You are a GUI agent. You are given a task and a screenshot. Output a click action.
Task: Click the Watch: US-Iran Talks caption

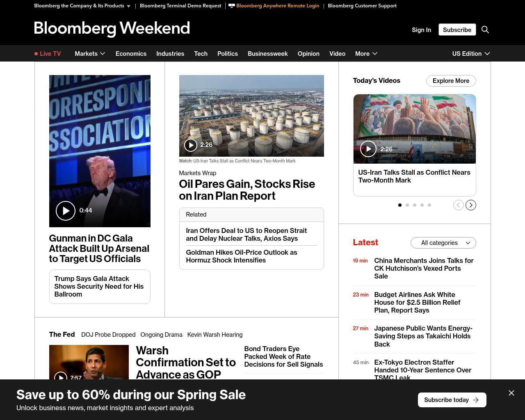point(237,161)
